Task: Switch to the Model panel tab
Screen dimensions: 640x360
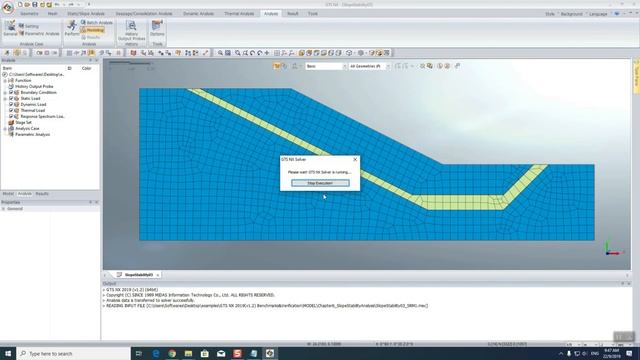Action: coord(8,194)
